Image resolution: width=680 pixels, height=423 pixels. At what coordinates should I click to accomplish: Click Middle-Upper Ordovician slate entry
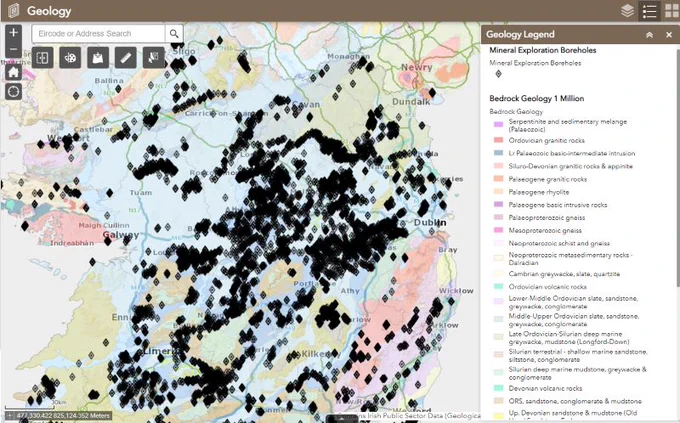pos(574,320)
